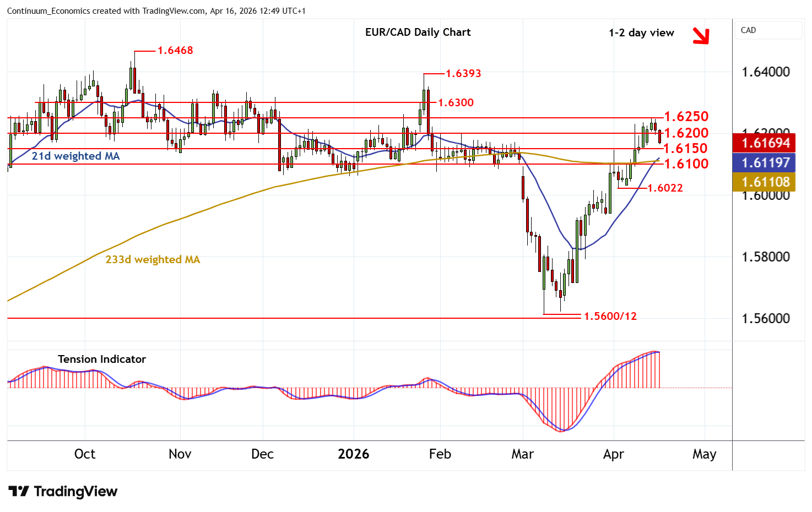Screen dimensions: 812x512
Task: Click the 1.6250 resistance level label
Action: pos(686,117)
